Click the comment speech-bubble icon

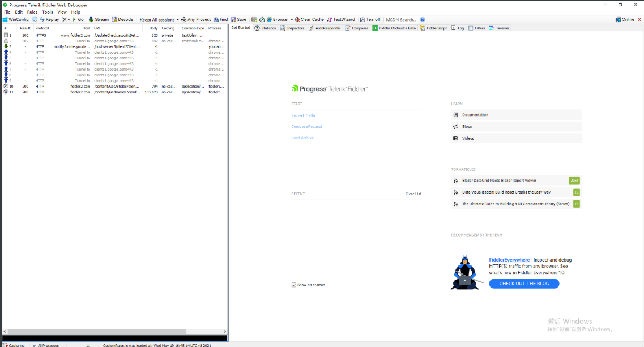pos(35,19)
